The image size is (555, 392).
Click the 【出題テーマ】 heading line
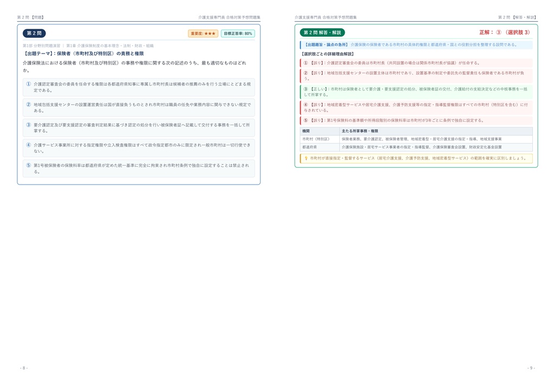point(83,54)
